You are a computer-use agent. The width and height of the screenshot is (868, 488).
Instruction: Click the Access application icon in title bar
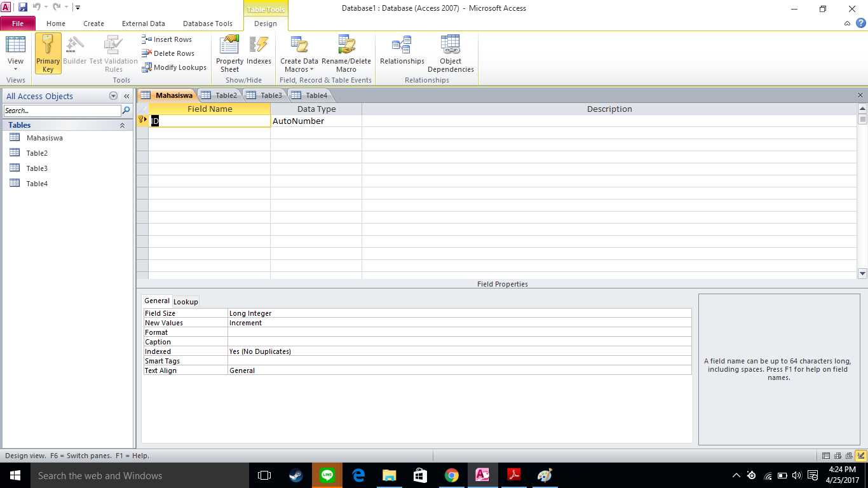point(6,8)
